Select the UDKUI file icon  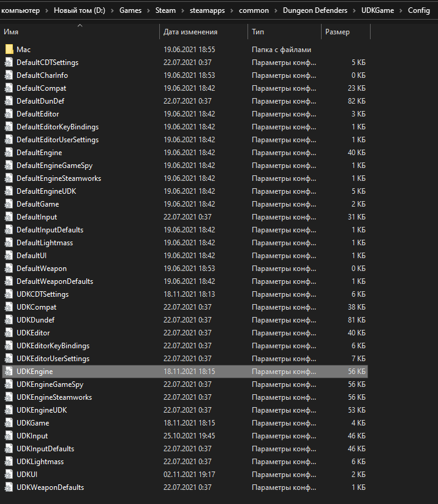coord(9,474)
